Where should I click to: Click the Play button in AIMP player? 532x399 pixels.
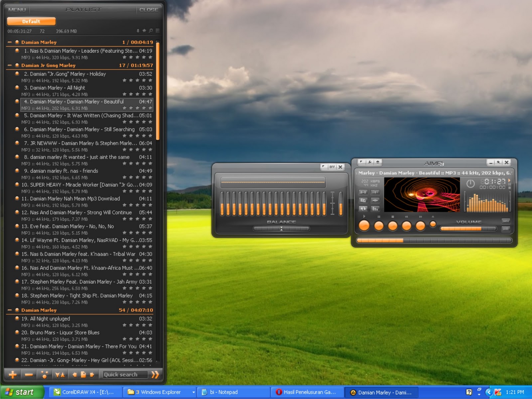pyautogui.click(x=364, y=226)
